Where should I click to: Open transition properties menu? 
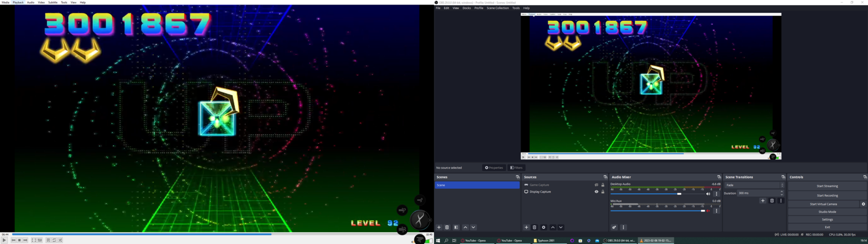(x=781, y=201)
